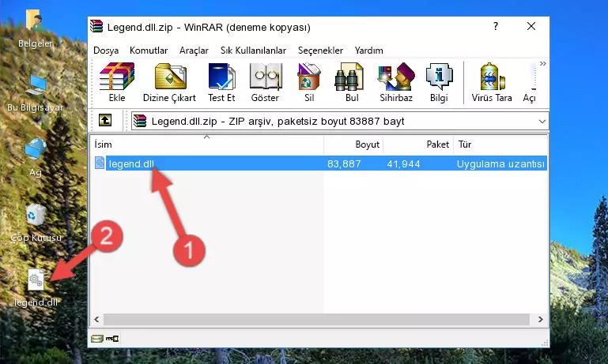608x364 pixels.
Task: Sort by the Tür column header
Action: 500,144
